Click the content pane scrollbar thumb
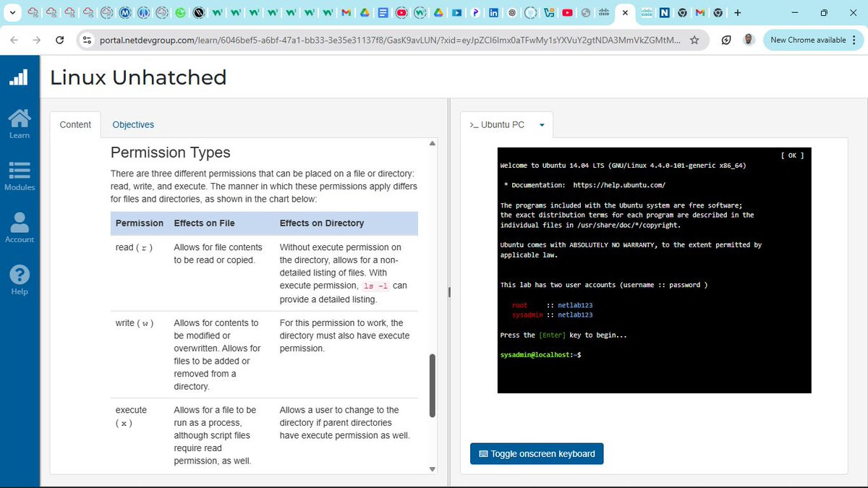868x488 pixels. click(433, 385)
